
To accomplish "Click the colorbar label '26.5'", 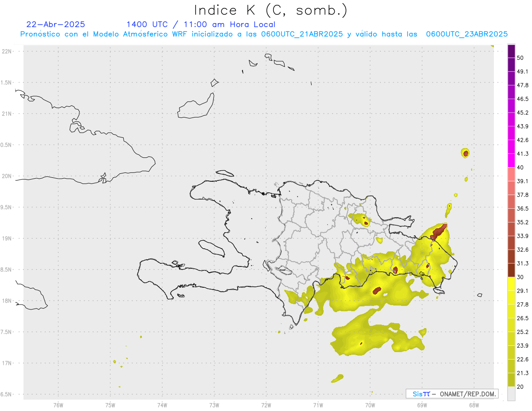I will (x=523, y=318).
